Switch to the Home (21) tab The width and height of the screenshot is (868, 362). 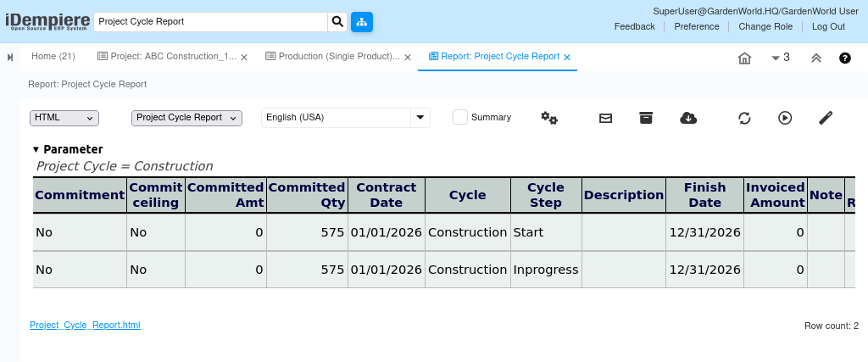(x=53, y=57)
